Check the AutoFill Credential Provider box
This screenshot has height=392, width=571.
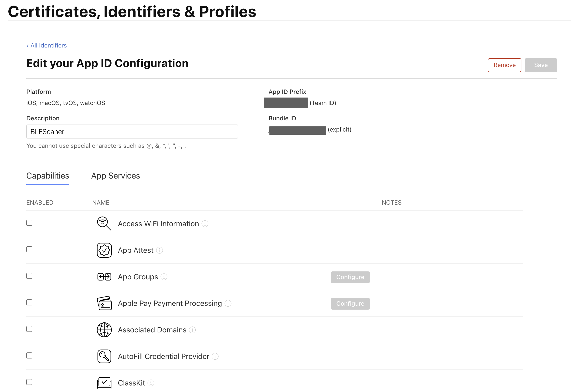pyautogui.click(x=29, y=355)
